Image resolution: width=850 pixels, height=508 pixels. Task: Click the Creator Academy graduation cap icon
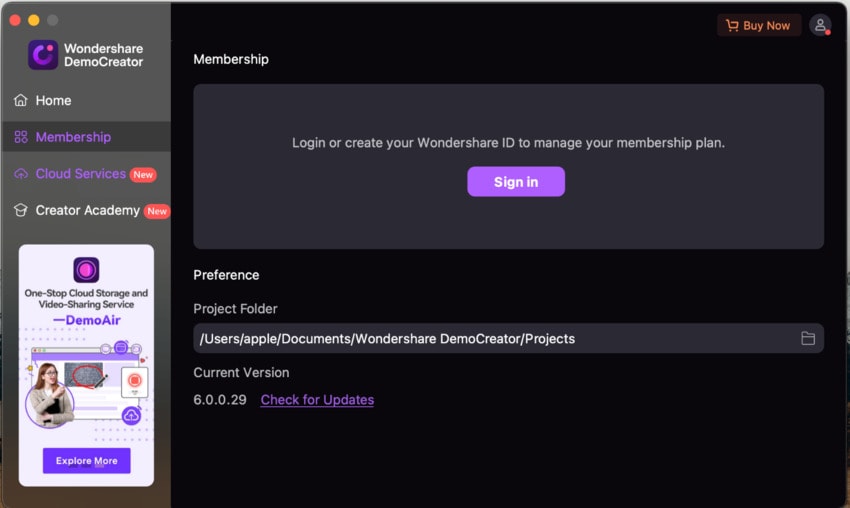click(x=21, y=211)
